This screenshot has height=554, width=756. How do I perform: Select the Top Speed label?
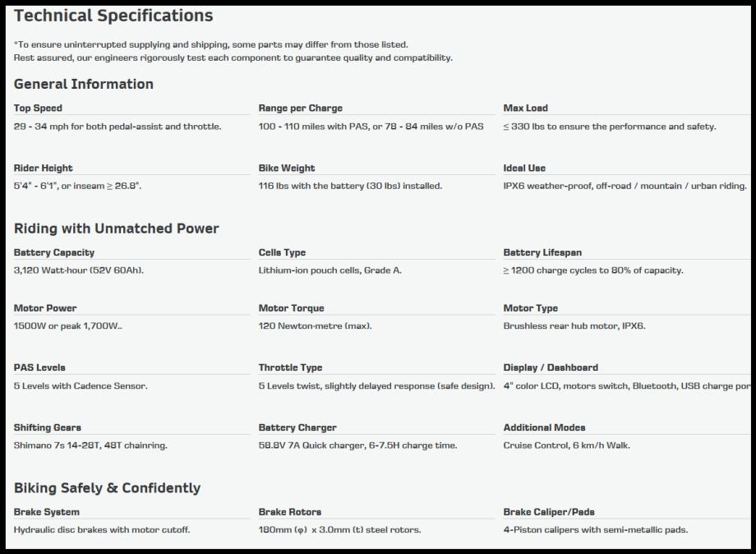[38, 108]
